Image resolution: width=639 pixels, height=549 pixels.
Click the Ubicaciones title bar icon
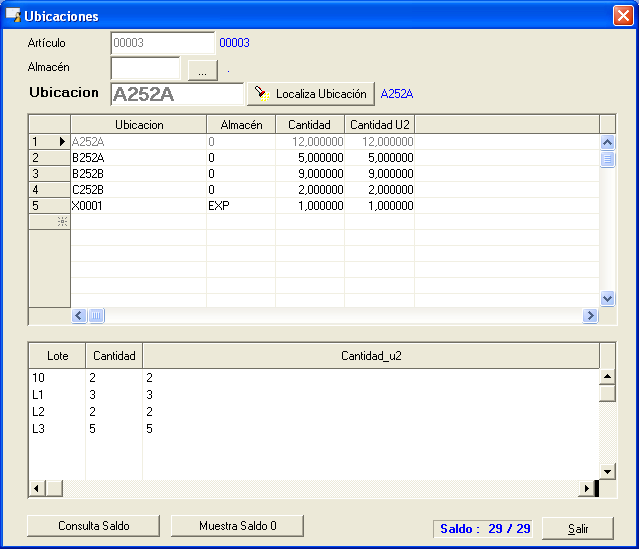coord(13,15)
